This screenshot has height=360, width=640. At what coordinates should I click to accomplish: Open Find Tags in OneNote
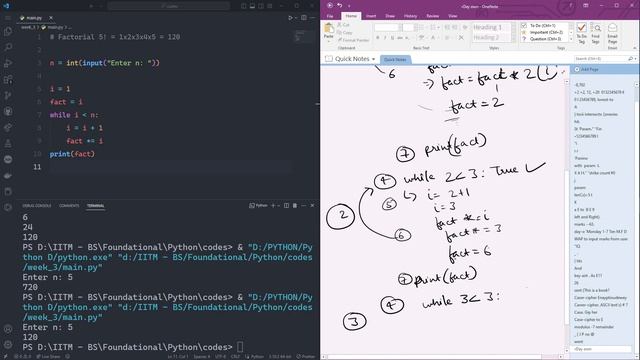[596, 33]
